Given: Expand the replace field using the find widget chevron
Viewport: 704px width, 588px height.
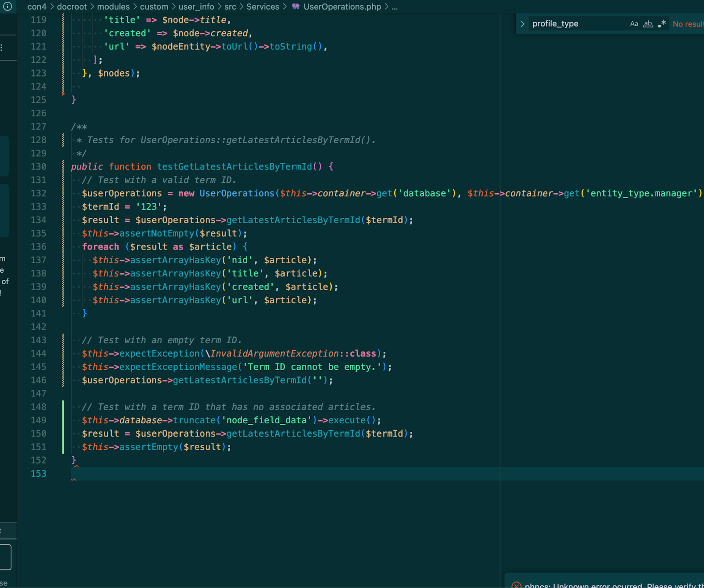Looking at the screenshot, I should click(x=522, y=24).
